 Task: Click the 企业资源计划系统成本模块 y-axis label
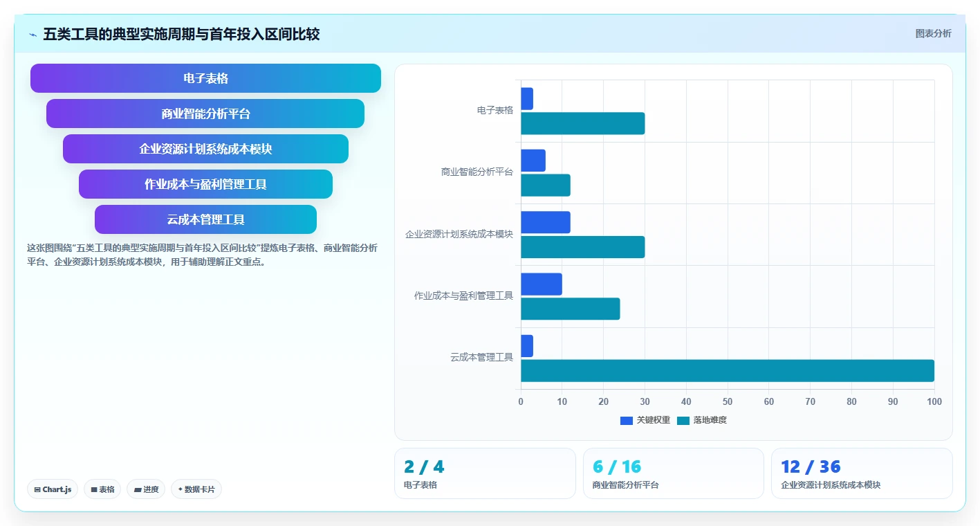click(x=459, y=234)
